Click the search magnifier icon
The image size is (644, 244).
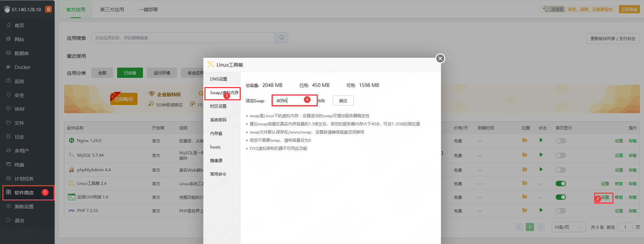point(281,38)
